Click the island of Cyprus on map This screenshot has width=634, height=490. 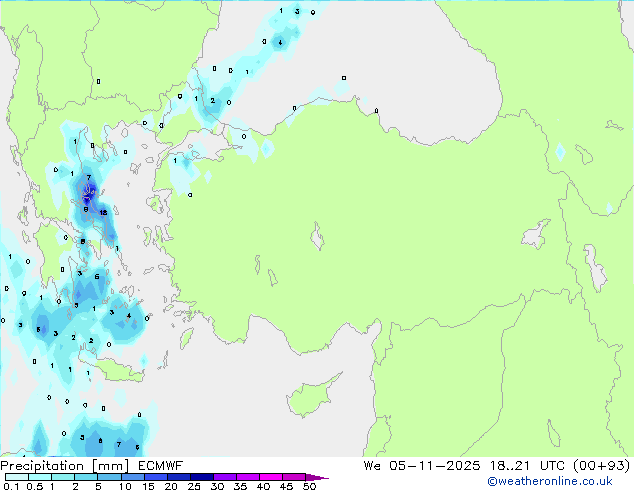tap(311, 397)
